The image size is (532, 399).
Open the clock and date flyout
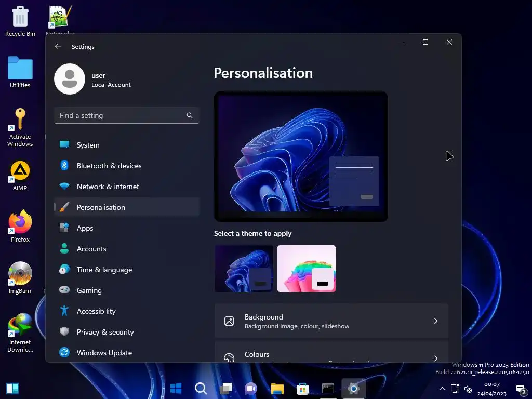tap(492, 389)
